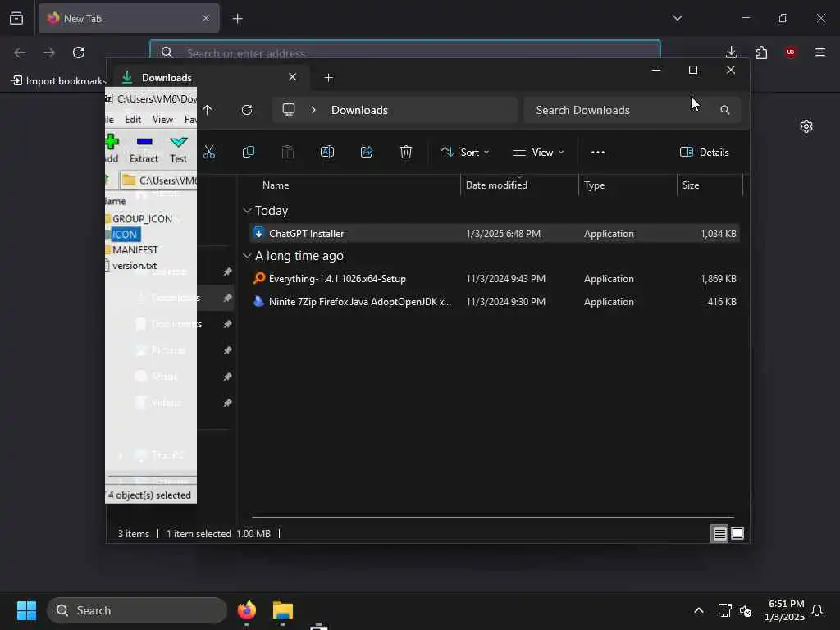This screenshot has height=630, width=840.
Task: Open the 7-Zip Edit menu
Action: point(133,120)
